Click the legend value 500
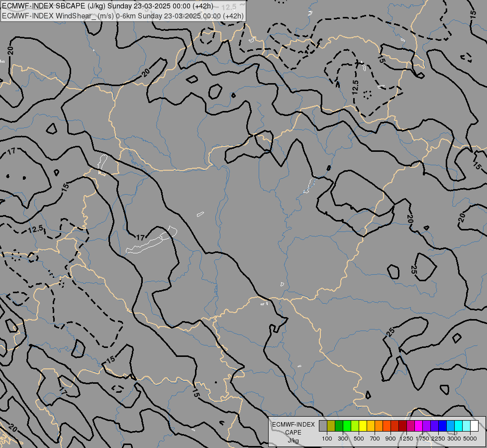487x448 pixels. [x=359, y=439]
